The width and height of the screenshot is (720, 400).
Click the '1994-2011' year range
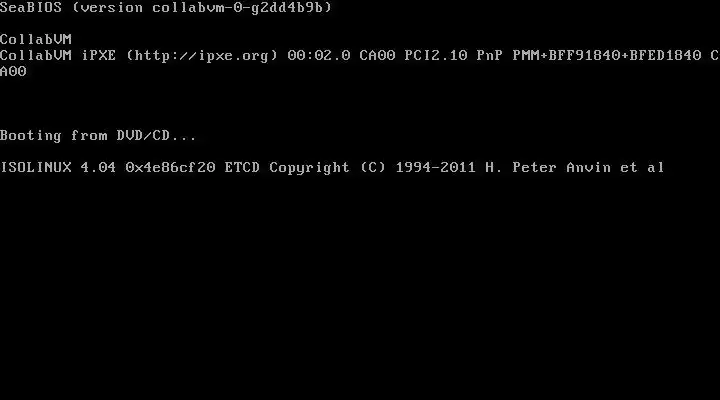click(x=436, y=167)
